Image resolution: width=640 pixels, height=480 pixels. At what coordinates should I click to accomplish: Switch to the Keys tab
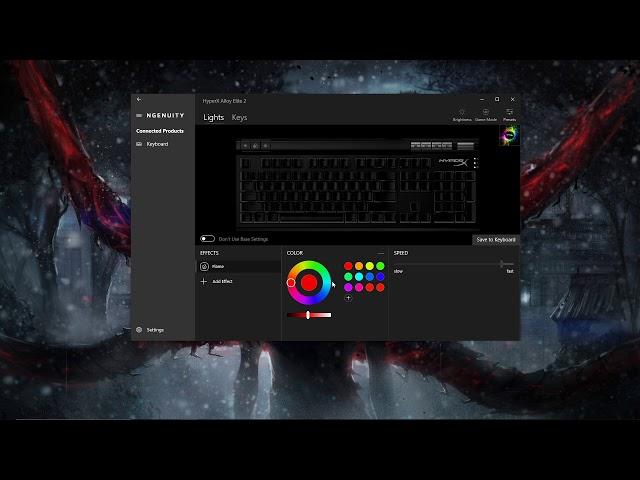[x=239, y=118]
